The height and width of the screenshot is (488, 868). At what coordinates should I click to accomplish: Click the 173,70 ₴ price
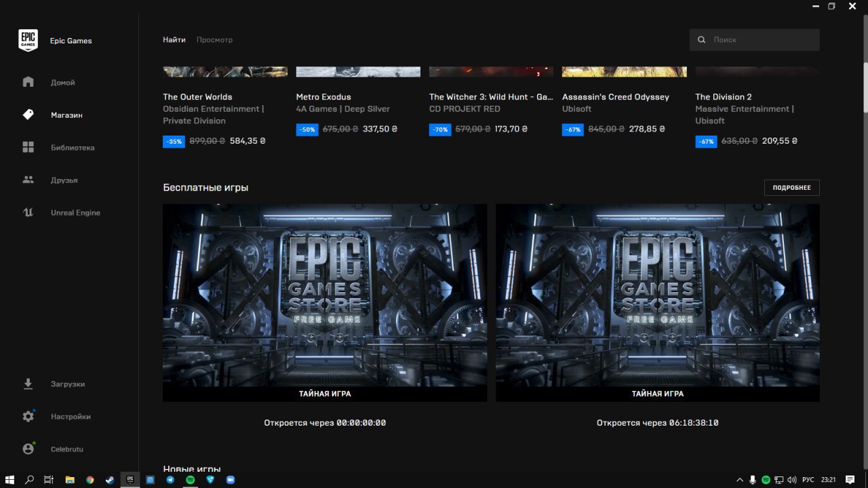(511, 129)
